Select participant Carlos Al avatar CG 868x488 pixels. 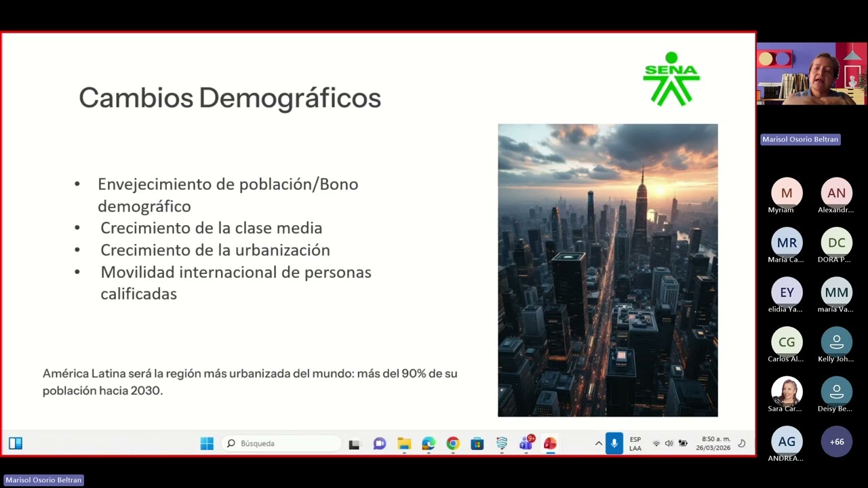[x=787, y=342]
